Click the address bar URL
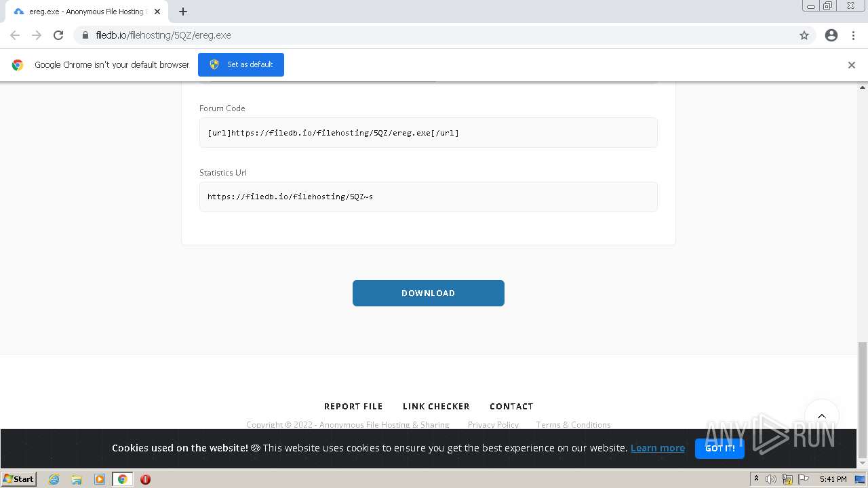 tap(163, 35)
